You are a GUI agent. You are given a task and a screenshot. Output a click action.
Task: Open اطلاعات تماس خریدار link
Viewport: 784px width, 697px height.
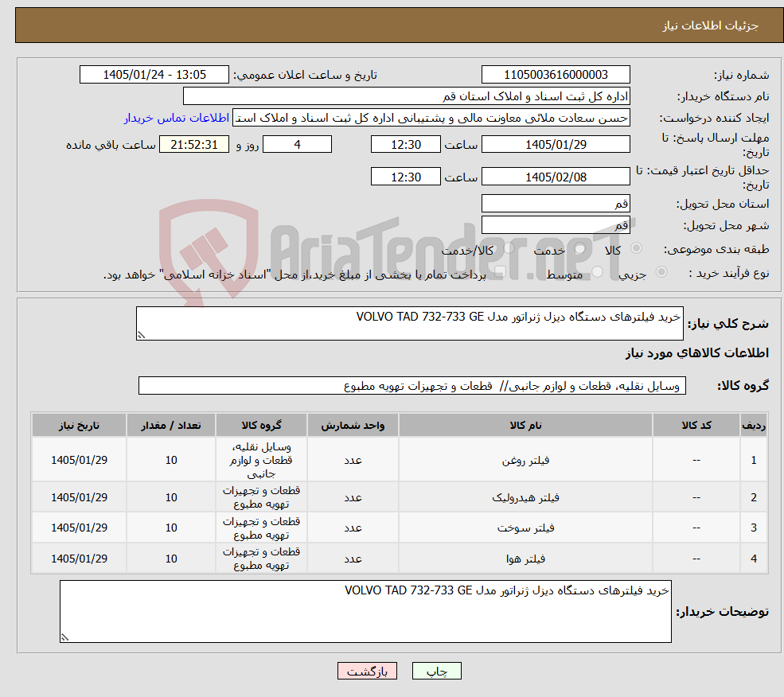(177, 118)
